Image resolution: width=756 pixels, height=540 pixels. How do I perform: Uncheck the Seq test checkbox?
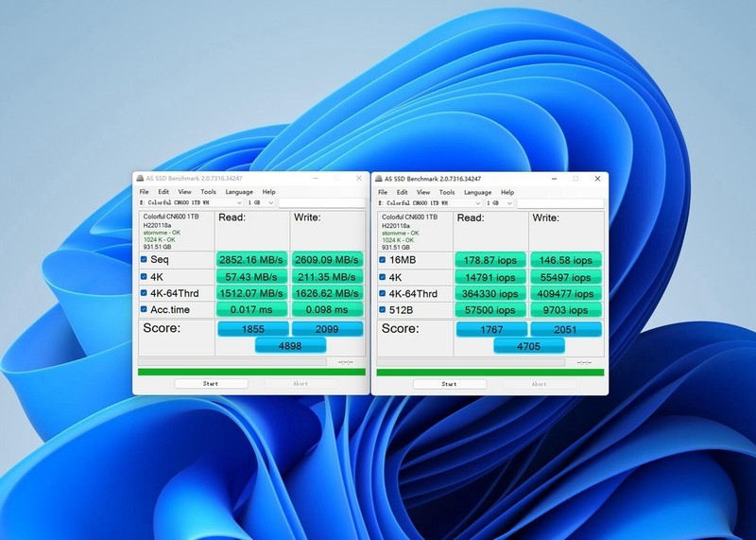(x=144, y=259)
